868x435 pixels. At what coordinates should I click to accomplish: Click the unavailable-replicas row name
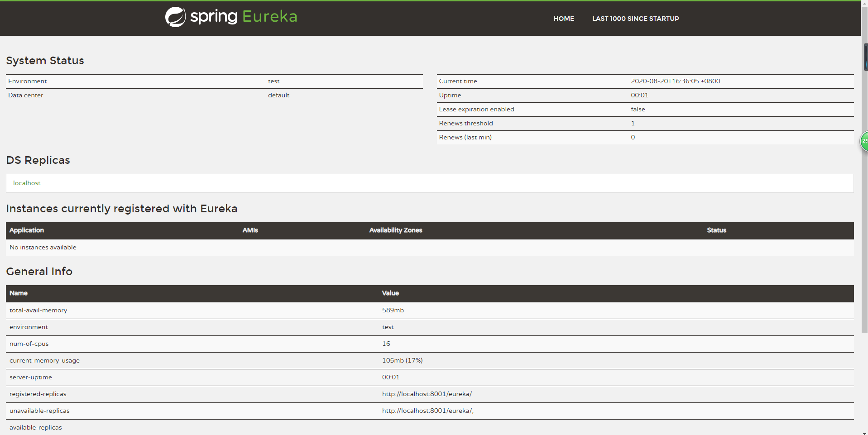39,411
